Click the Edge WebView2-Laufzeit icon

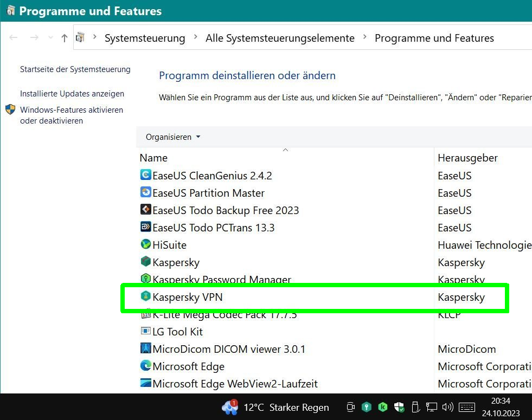click(x=145, y=383)
